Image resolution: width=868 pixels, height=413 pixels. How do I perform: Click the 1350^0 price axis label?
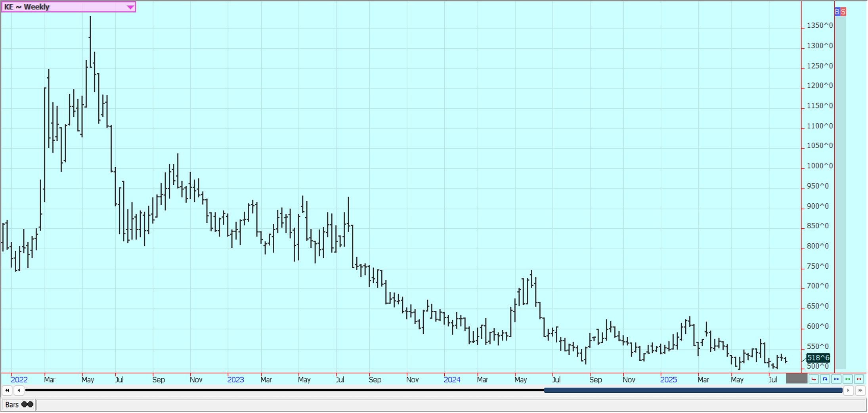click(x=820, y=25)
